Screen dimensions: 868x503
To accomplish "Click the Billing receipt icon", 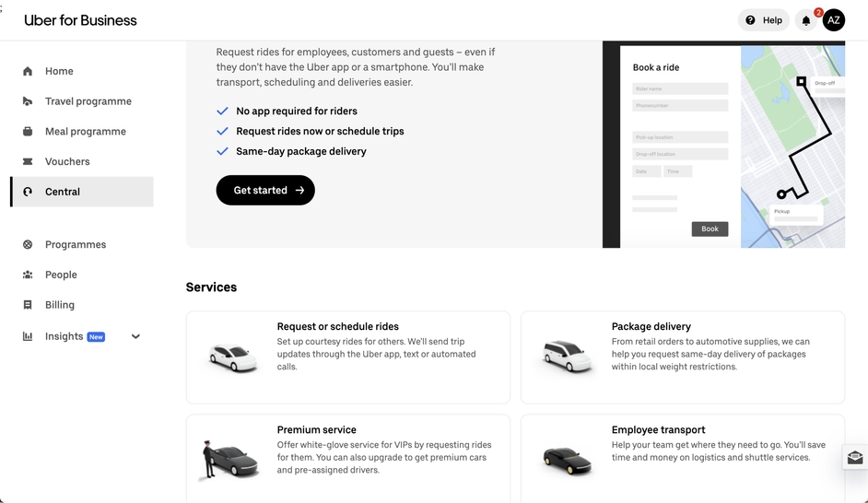I will (28, 305).
